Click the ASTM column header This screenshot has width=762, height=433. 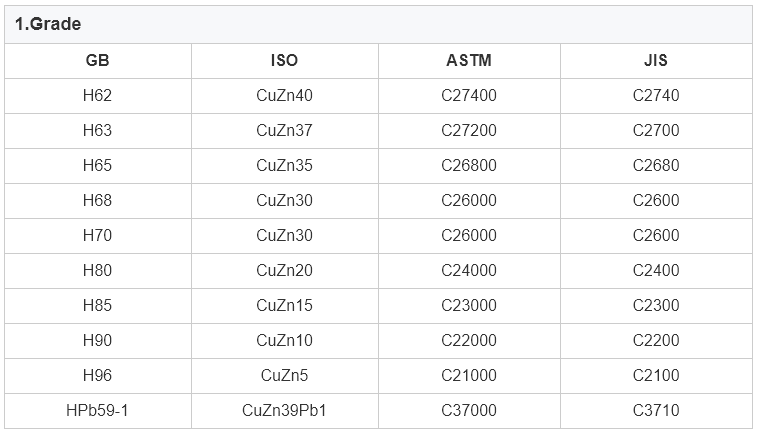point(469,60)
